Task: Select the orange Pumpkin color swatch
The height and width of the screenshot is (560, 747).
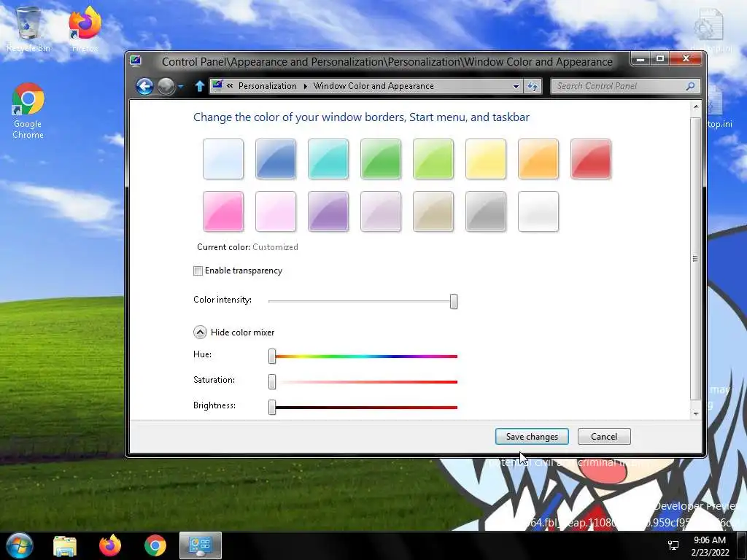Action: point(538,159)
